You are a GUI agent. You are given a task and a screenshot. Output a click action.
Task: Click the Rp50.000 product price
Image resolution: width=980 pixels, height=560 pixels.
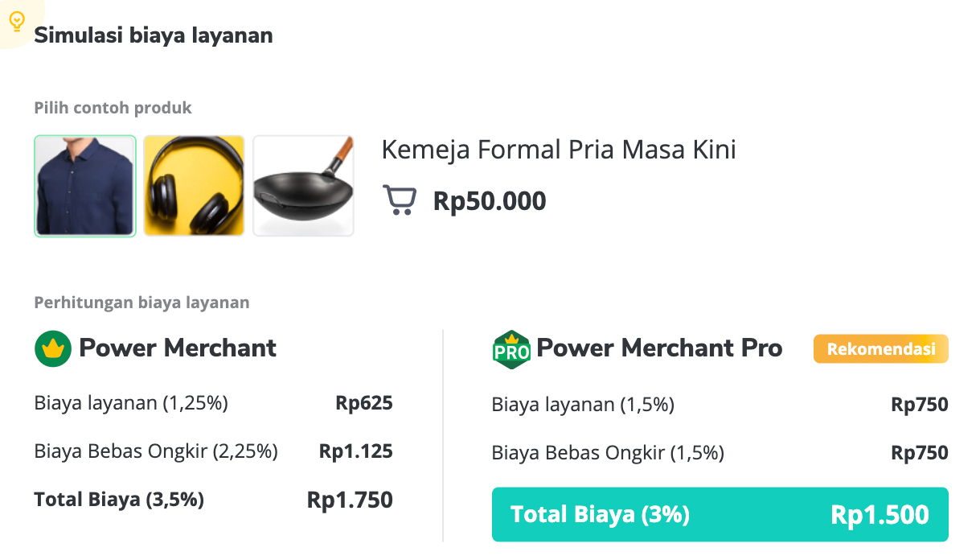(x=490, y=200)
